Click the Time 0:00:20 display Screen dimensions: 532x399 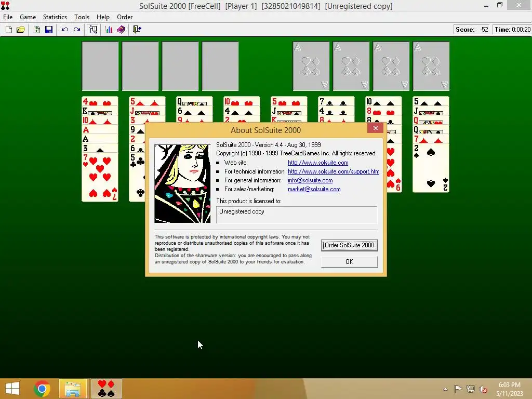(x=512, y=30)
